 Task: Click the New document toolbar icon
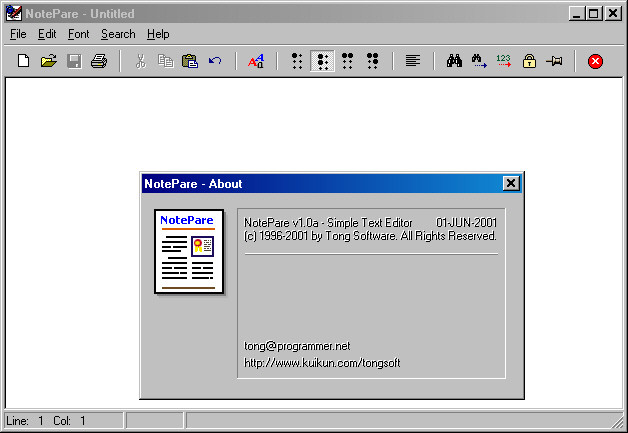[24, 61]
